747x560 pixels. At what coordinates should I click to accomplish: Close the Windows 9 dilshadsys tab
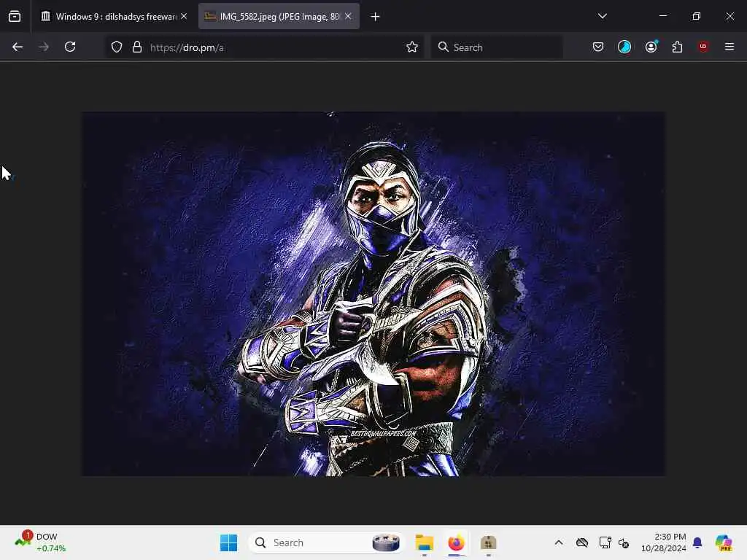coord(184,16)
